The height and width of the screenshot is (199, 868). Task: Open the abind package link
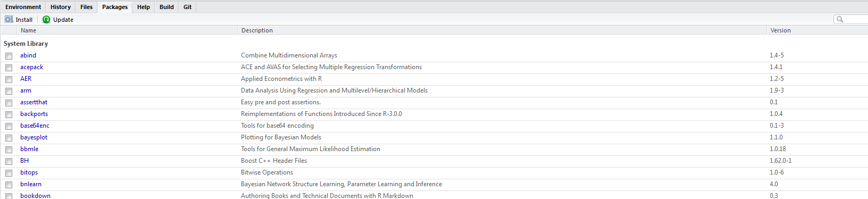[x=28, y=55]
